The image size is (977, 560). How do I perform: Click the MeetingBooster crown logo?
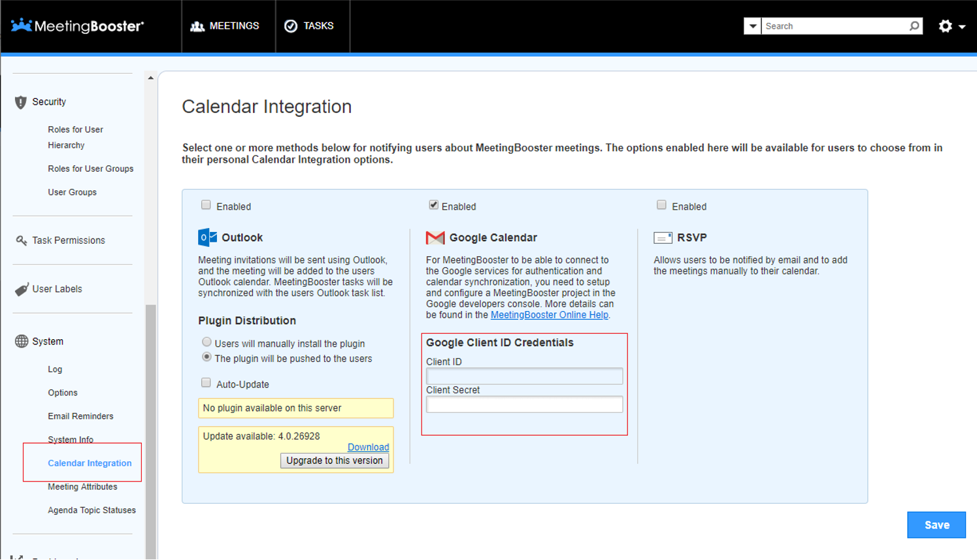(x=22, y=25)
